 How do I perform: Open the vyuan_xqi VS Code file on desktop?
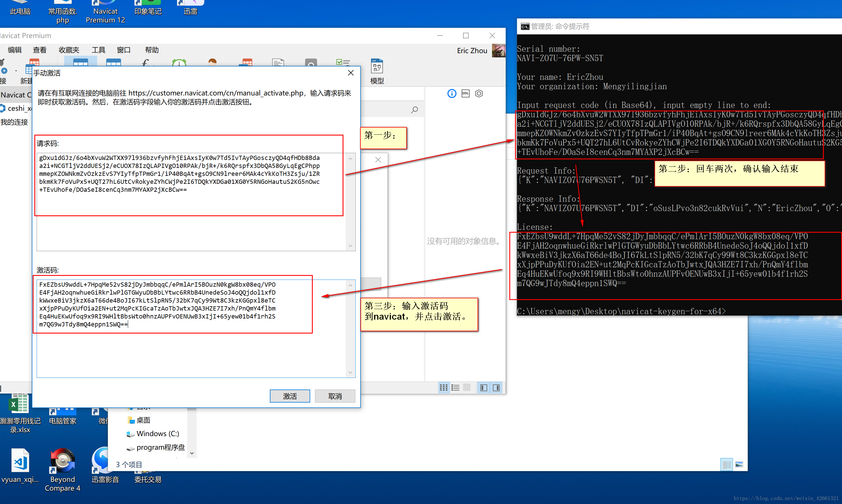20,466
